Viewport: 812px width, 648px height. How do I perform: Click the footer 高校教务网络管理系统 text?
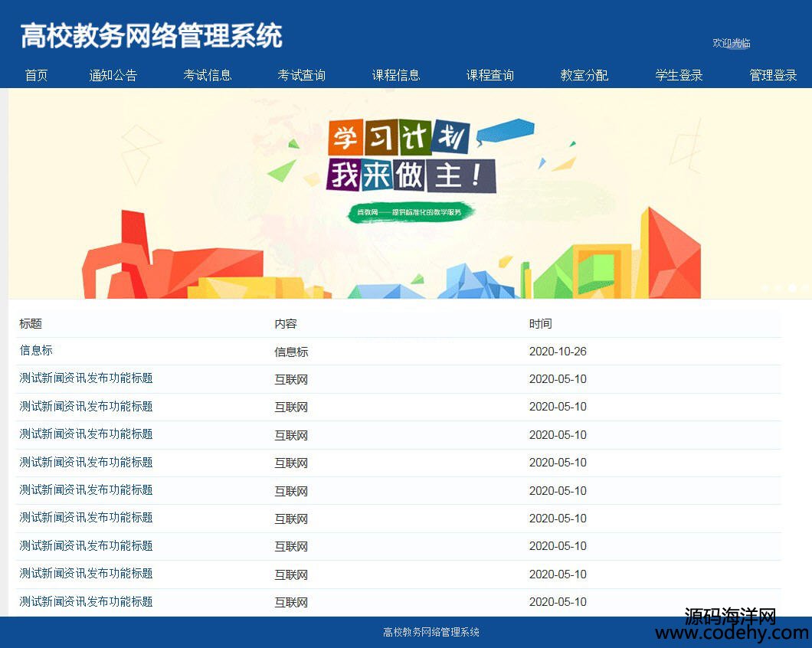431,632
